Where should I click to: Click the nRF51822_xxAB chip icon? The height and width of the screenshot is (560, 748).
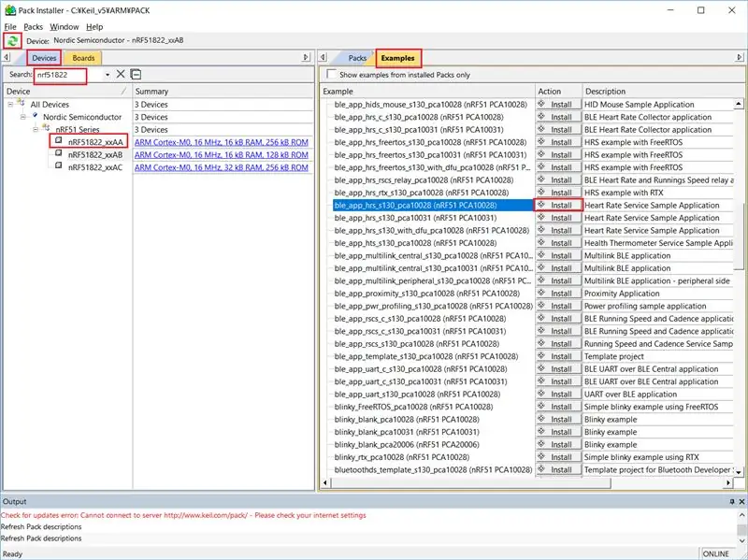(x=59, y=153)
